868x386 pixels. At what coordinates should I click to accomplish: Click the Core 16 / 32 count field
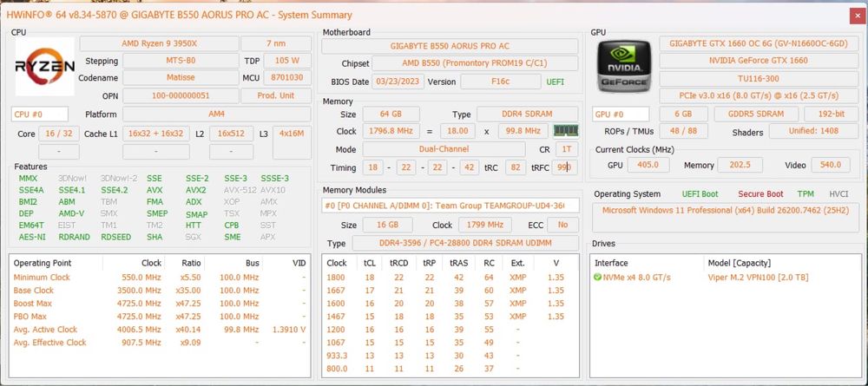[x=57, y=134]
